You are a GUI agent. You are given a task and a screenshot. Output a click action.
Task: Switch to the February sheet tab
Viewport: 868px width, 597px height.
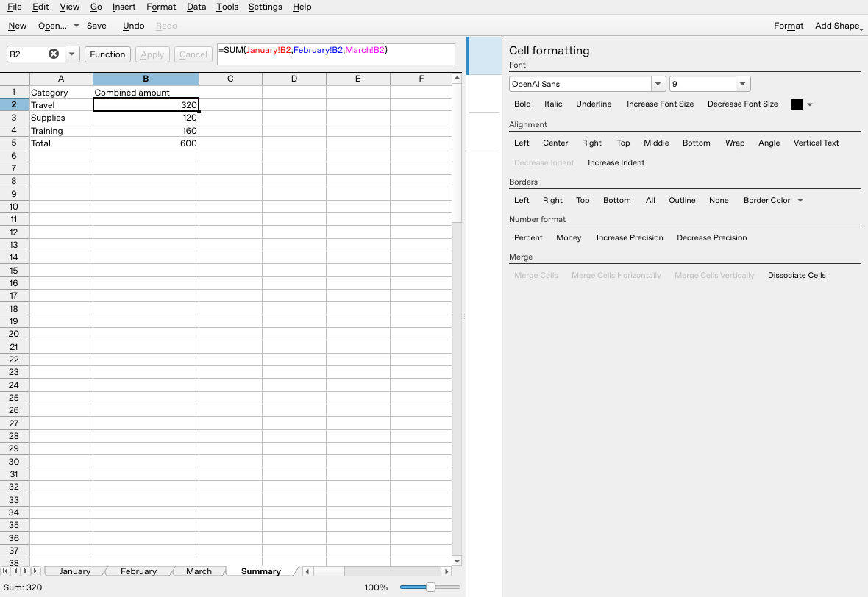(138, 571)
